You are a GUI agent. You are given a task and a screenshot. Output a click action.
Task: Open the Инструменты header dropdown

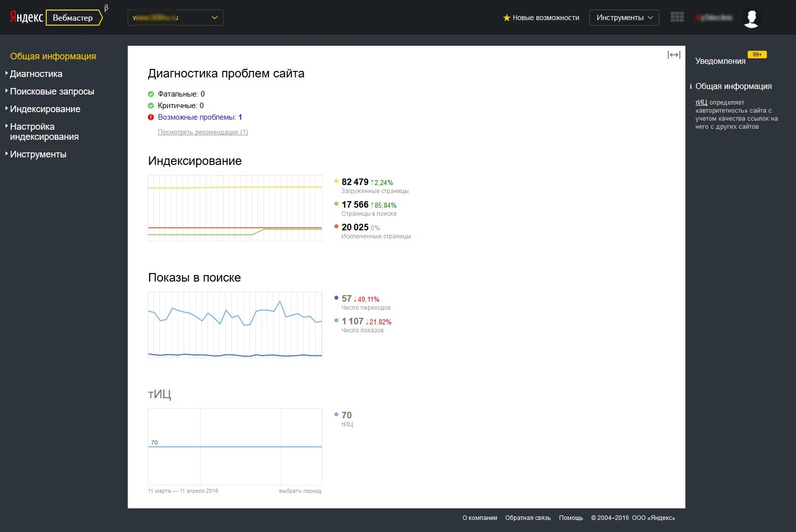tap(624, 18)
